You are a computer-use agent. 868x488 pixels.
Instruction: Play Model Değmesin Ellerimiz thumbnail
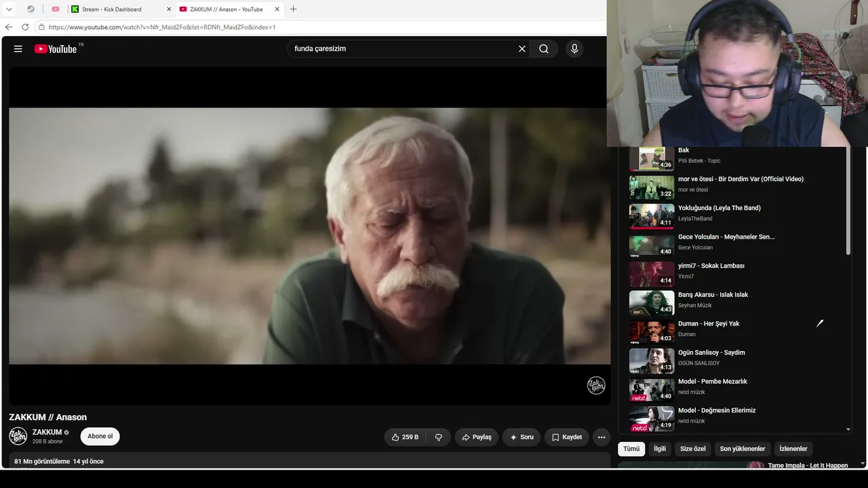click(652, 419)
